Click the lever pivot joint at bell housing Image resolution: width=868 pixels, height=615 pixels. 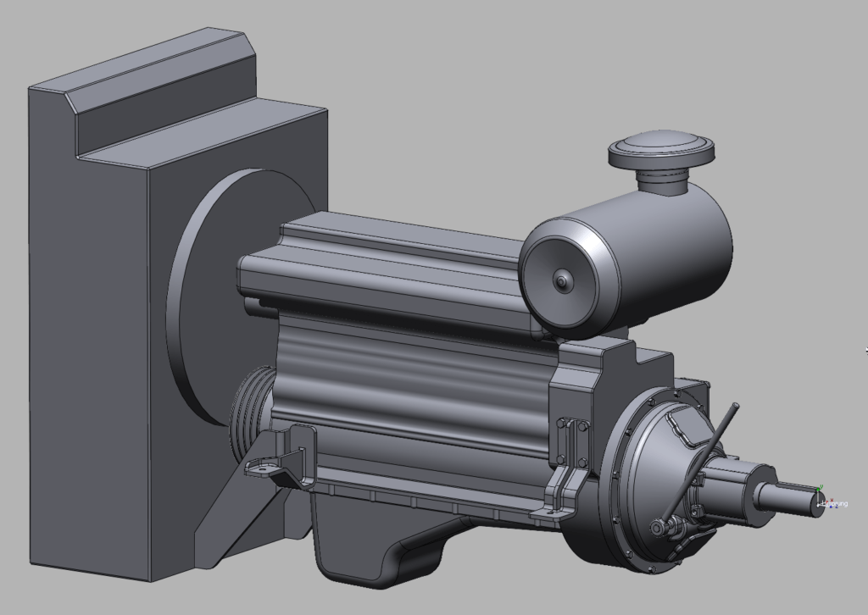(x=659, y=528)
